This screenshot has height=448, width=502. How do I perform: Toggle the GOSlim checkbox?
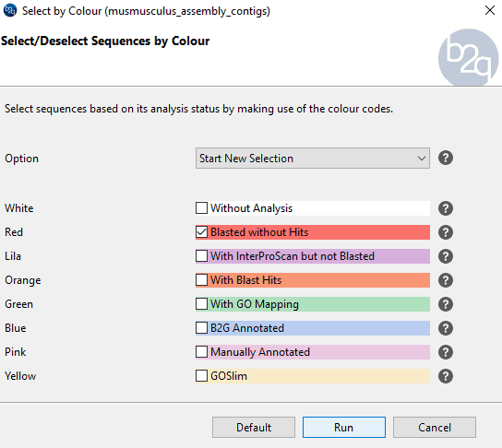pyautogui.click(x=201, y=376)
